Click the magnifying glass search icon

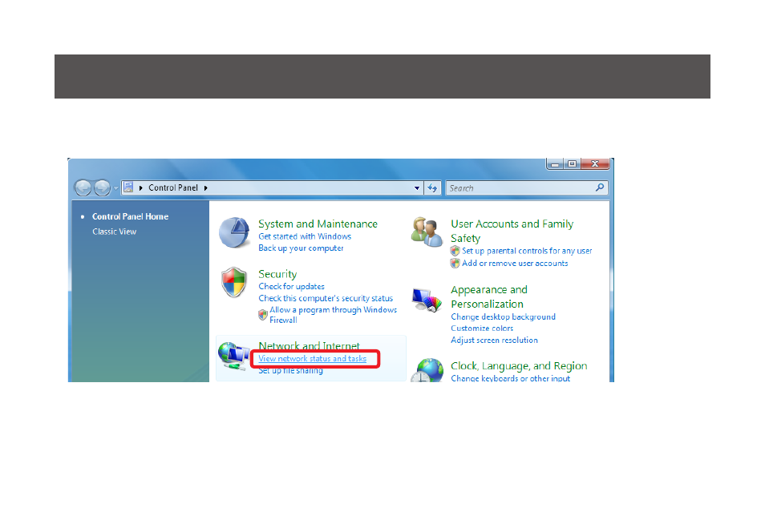600,187
